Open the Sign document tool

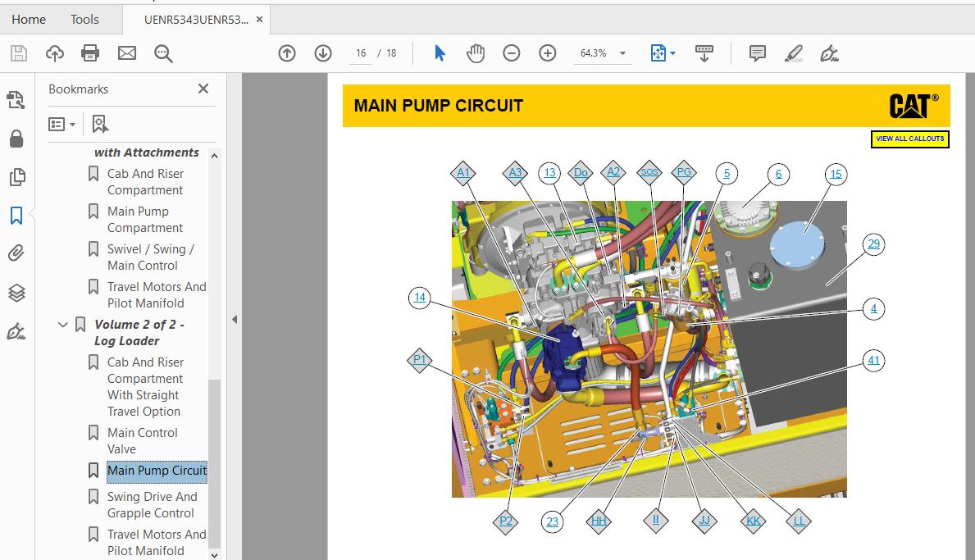tap(830, 53)
